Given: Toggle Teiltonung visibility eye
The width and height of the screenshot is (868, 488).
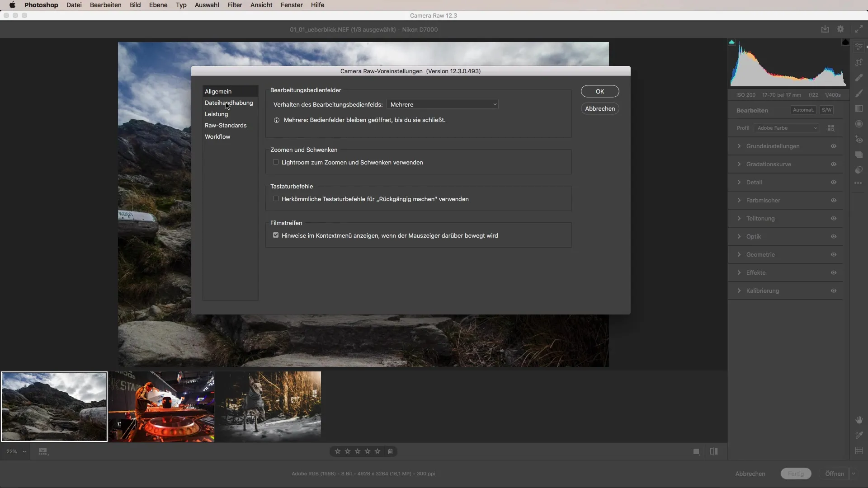Looking at the screenshot, I should coord(834,219).
